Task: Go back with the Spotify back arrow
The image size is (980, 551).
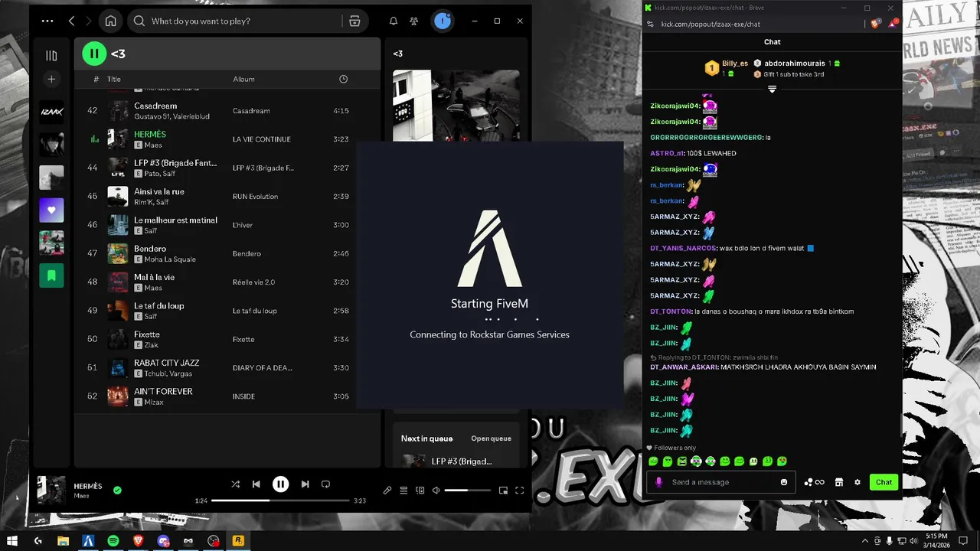Action: coord(71,21)
